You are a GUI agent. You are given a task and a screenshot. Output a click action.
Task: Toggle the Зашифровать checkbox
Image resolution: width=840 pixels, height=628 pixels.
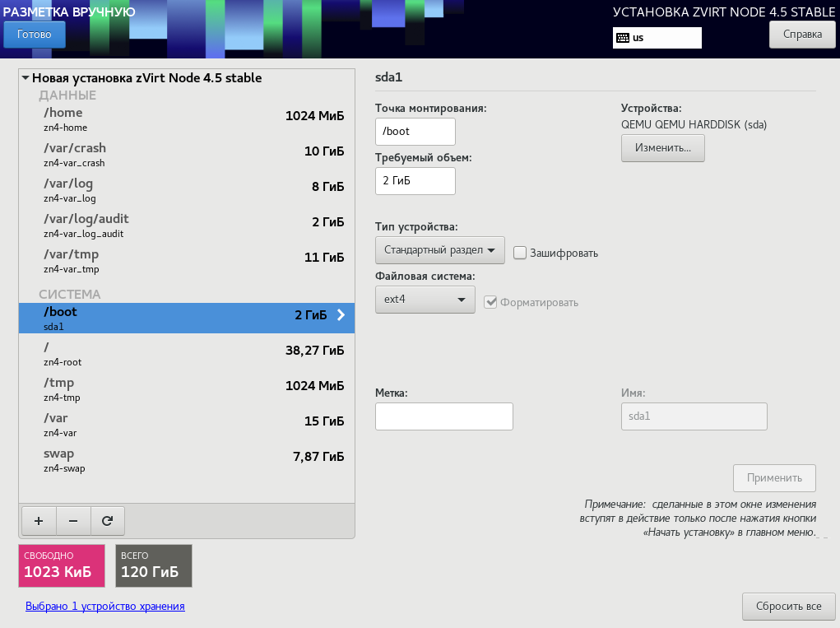click(x=520, y=253)
